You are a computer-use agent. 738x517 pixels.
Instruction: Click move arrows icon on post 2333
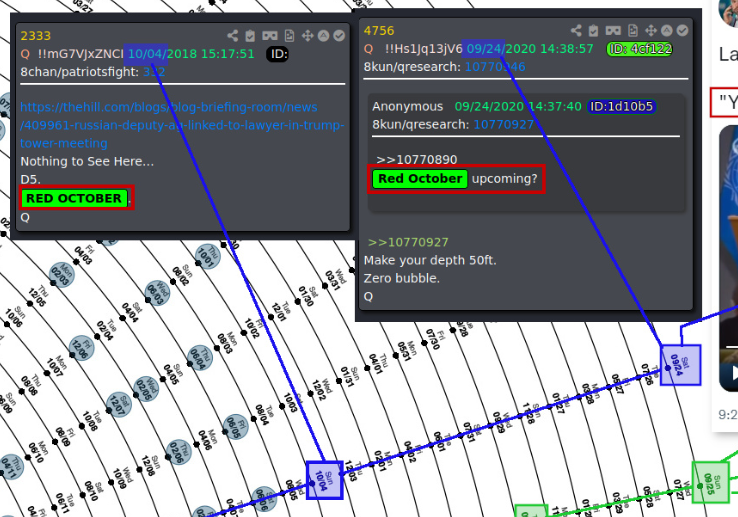[x=307, y=36]
